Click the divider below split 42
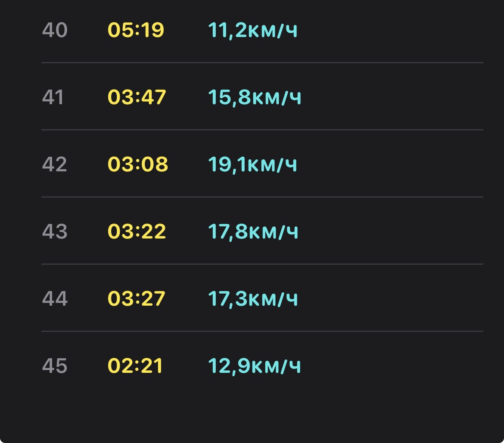The image size is (504, 443). tap(262, 197)
